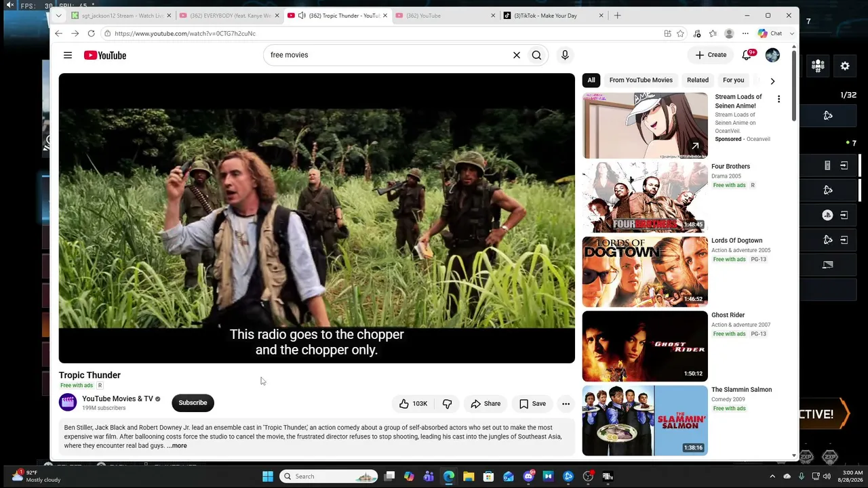The image size is (868, 488).
Task: Open the Four Brothers movie title
Action: click(730, 166)
